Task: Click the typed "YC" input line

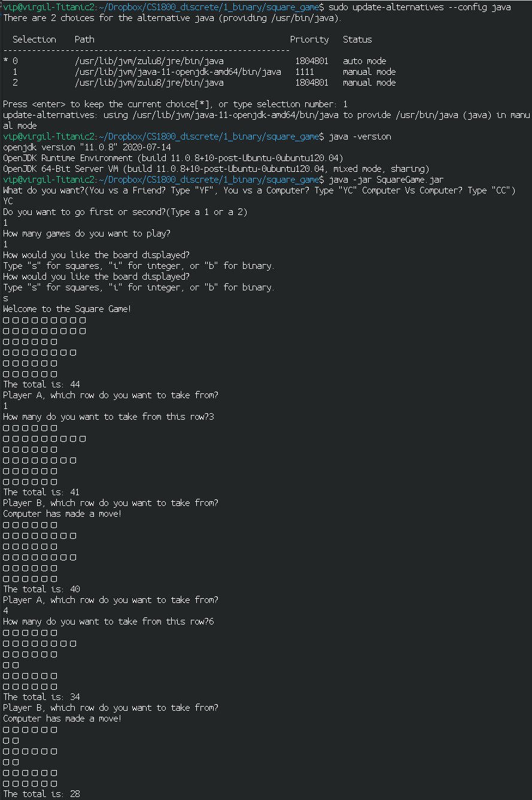Action: pos(8,201)
